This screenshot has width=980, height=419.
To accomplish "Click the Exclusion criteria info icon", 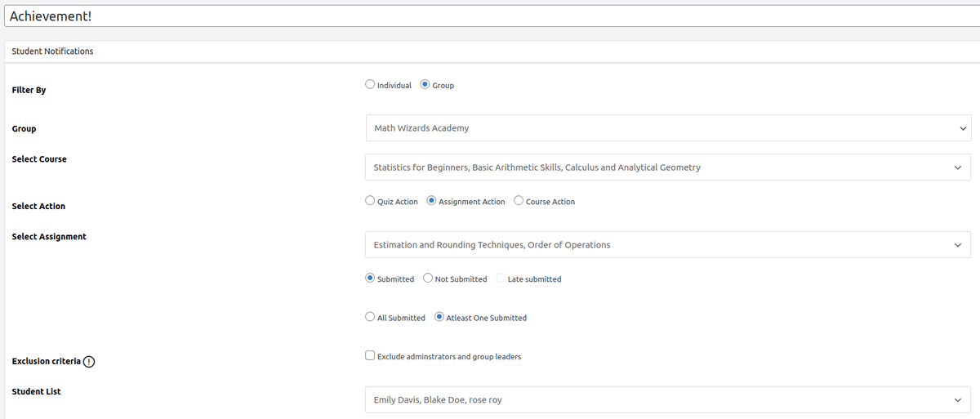I will 89,362.
